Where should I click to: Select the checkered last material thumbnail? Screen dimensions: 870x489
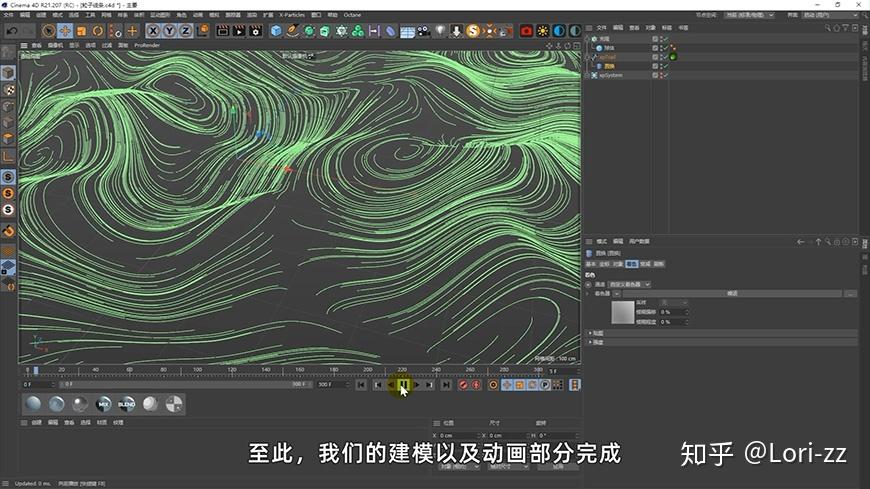tap(174, 405)
